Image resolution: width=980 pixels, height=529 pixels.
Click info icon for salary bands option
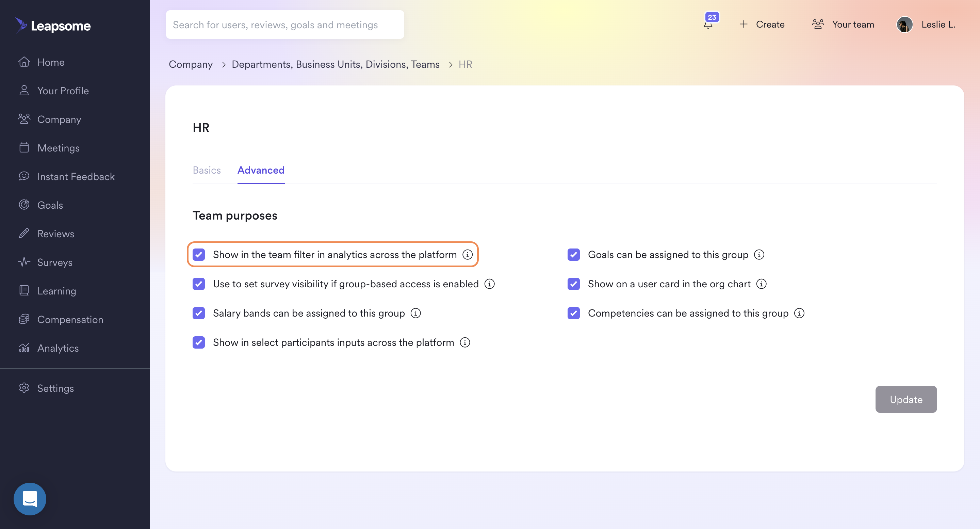pos(416,313)
